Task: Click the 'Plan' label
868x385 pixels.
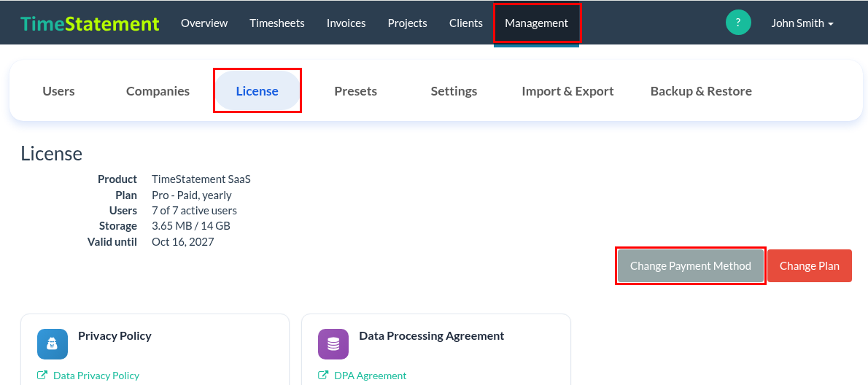Action: pos(126,195)
